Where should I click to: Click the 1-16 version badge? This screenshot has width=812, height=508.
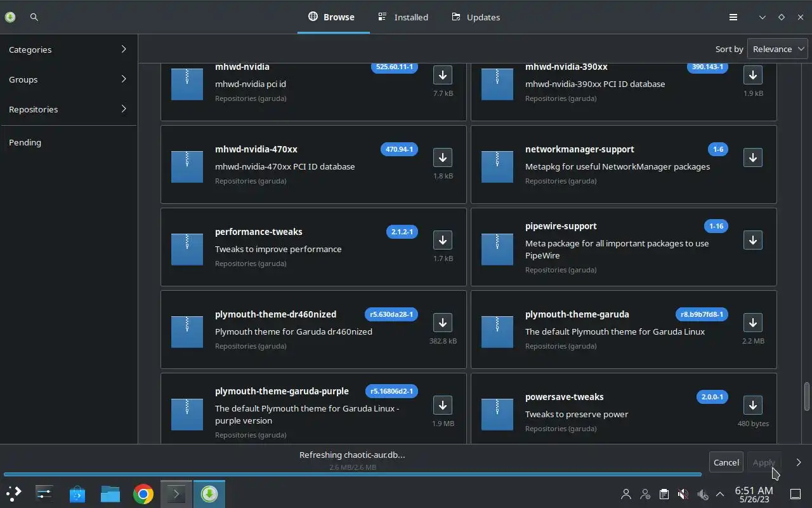pos(716,226)
